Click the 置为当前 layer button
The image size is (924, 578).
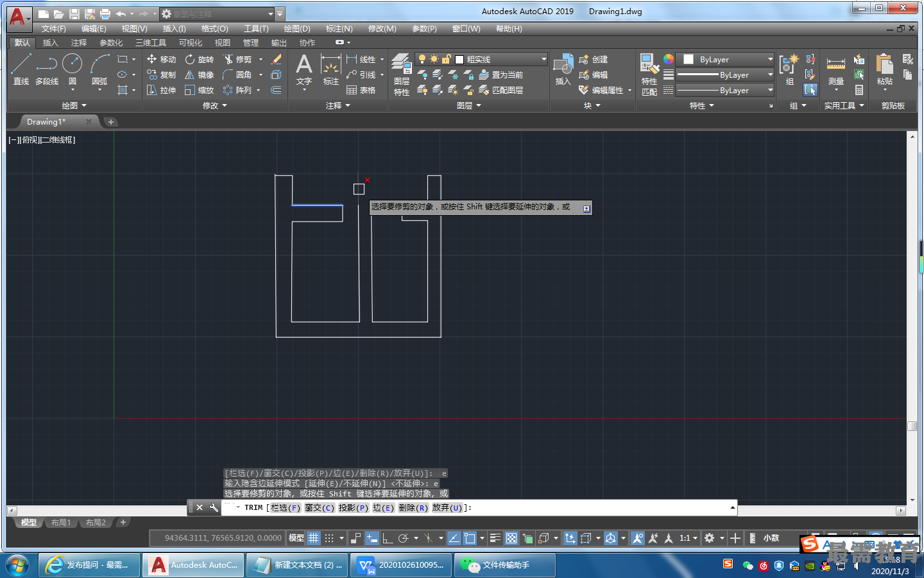pyautogui.click(x=501, y=74)
